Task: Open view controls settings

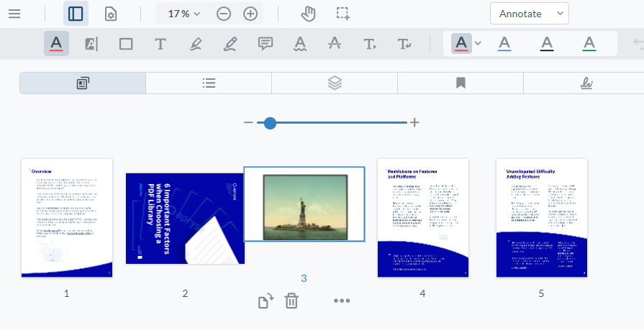Action: [111, 14]
